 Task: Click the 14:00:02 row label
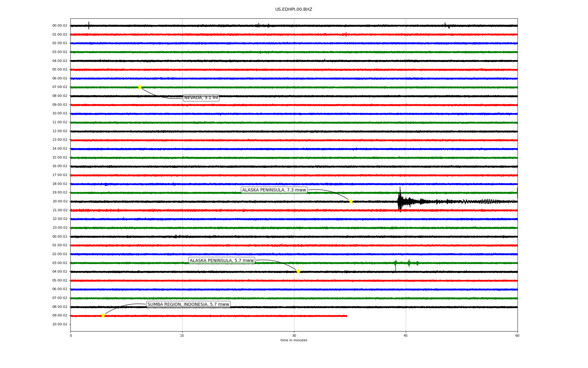pyautogui.click(x=60, y=149)
